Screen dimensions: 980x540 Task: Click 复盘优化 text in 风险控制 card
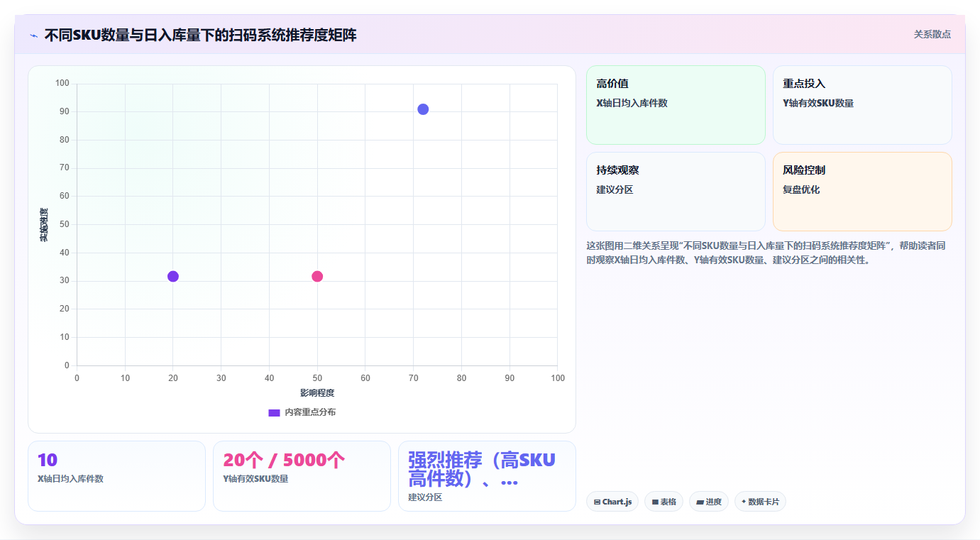tap(801, 189)
